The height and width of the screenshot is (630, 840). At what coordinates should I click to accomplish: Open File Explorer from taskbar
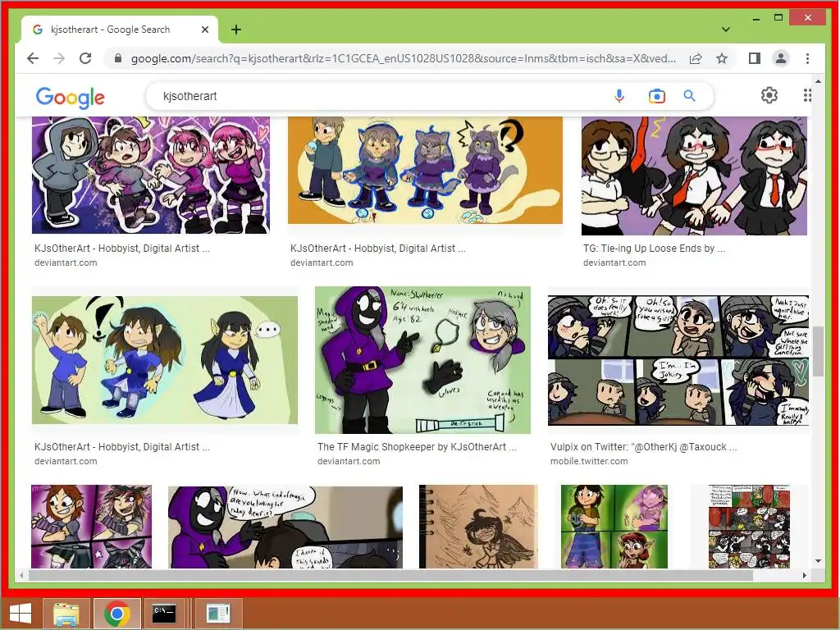[66, 614]
